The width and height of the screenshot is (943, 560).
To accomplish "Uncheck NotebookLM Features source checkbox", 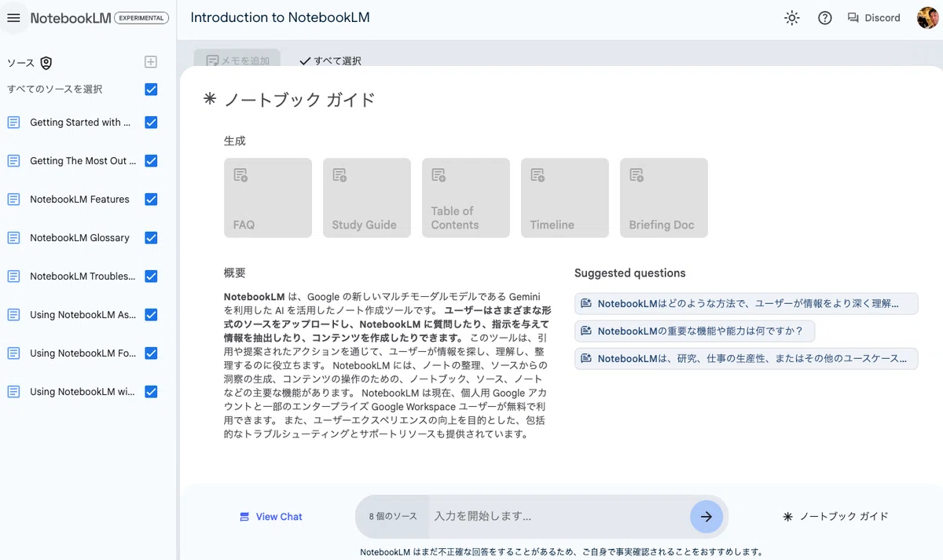I will coord(151,199).
